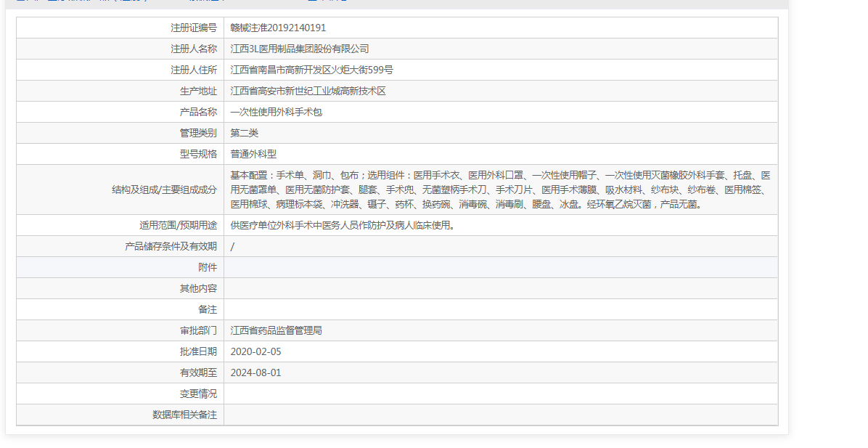Select intended use text 供医疗单位外科手术中医务人员
Image resolution: width=868 pixels, height=448 pixels.
tap(343, 225)
